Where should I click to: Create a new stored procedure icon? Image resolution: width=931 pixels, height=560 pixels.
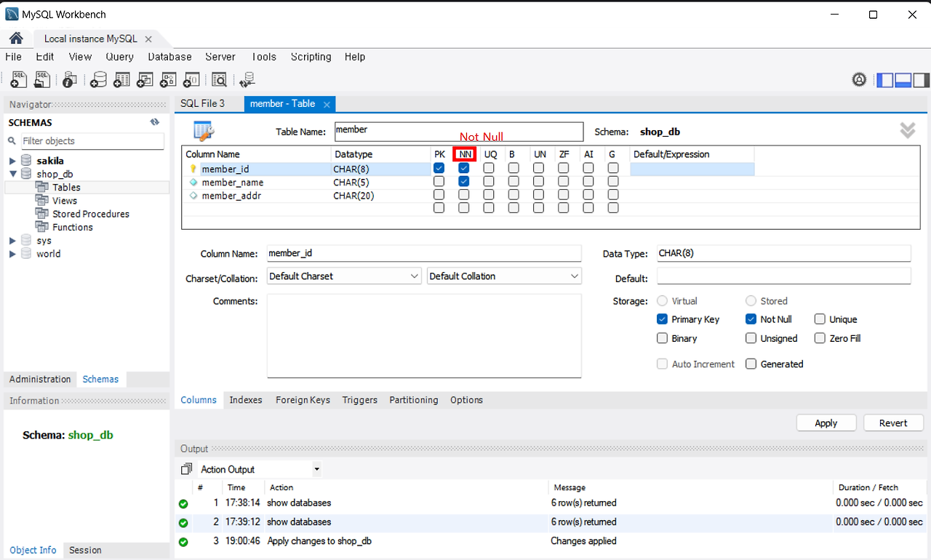pos(168,79)
